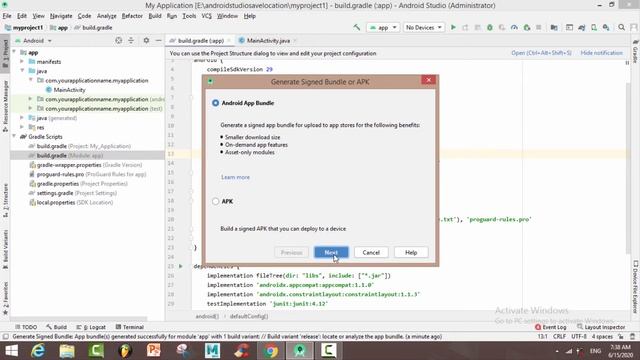Open the Run Anything terminal-window icon

(569, 27)
